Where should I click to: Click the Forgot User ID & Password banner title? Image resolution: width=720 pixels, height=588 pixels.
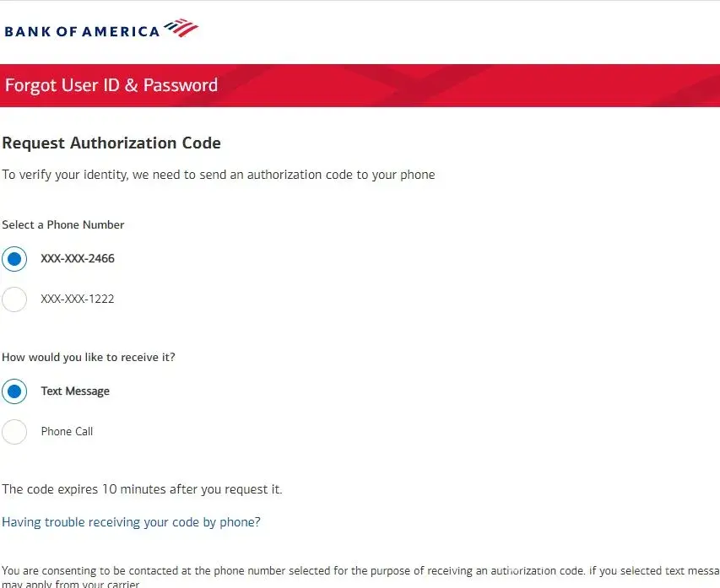[x=111, y=85]
